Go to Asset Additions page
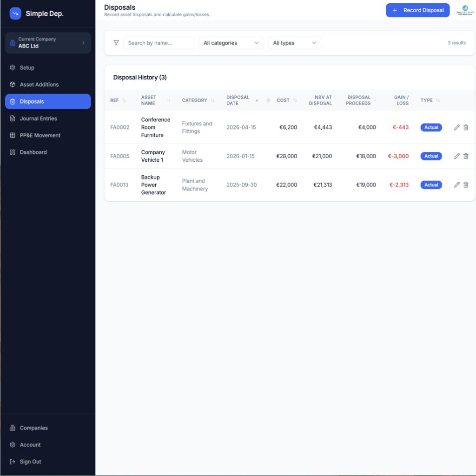This screenshot has width=476, height=476. [48, 85]
